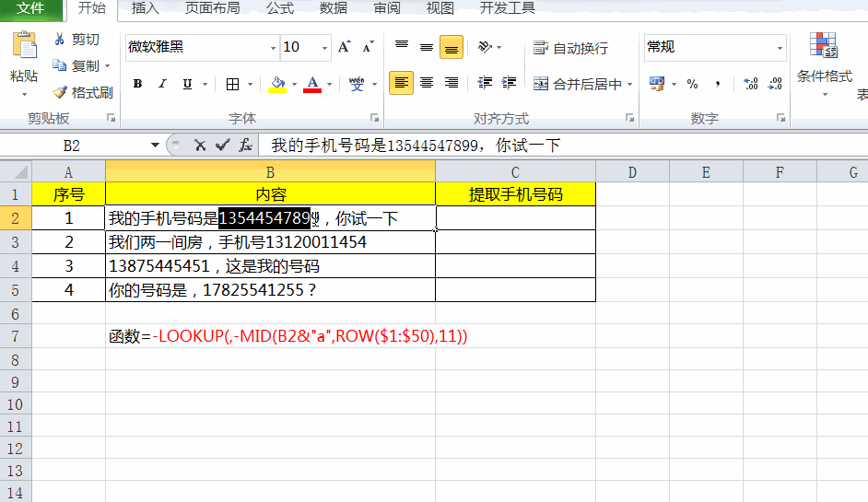This screenshot has height=502, width=868.
Task: Select cell with 13875445451 text
Action: [x=270, y=266]
